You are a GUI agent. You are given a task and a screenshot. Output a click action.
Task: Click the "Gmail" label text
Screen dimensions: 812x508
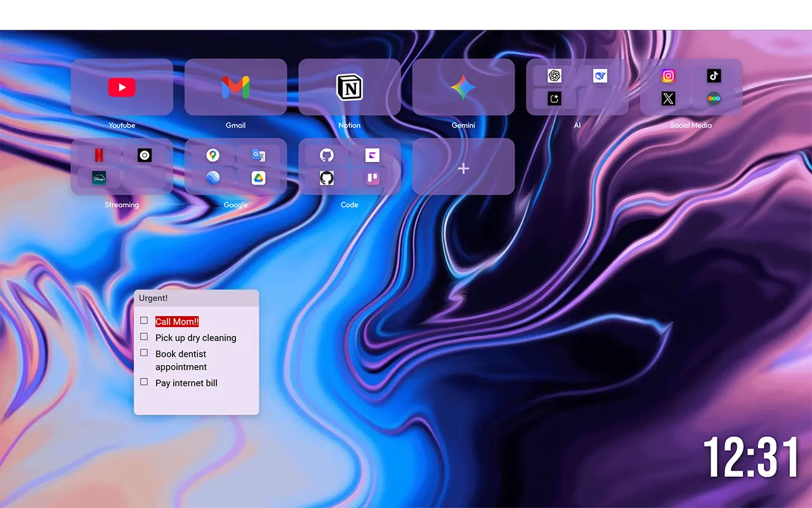pos(235,125)
